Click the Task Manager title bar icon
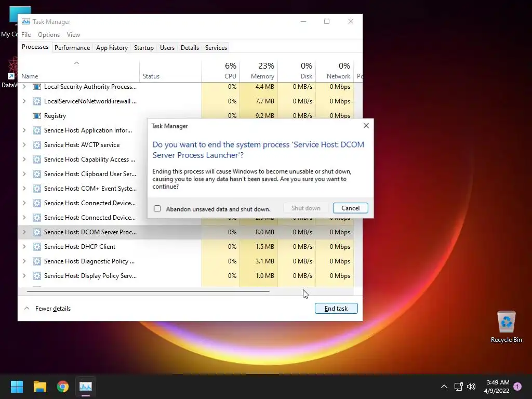 click(26, 22)
